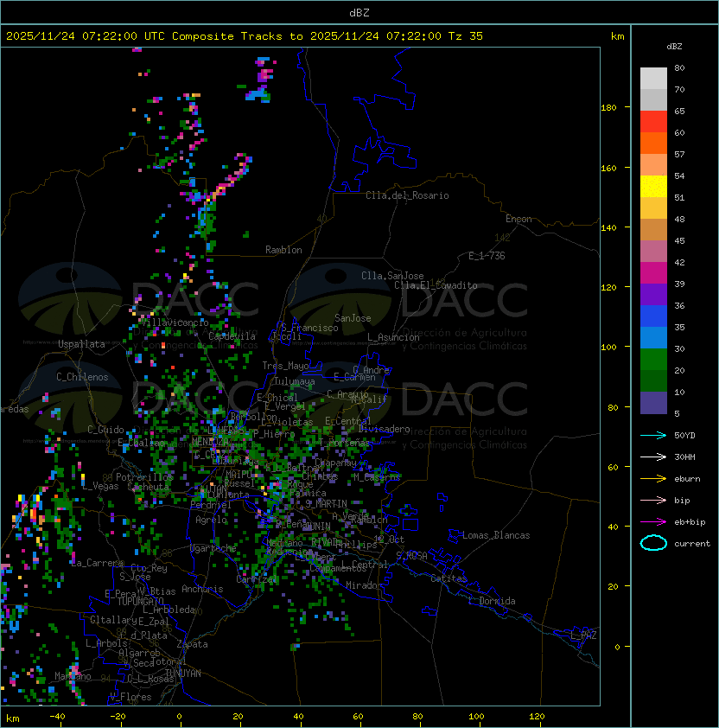Click the Clla.SanJose label

pos(392,276)
